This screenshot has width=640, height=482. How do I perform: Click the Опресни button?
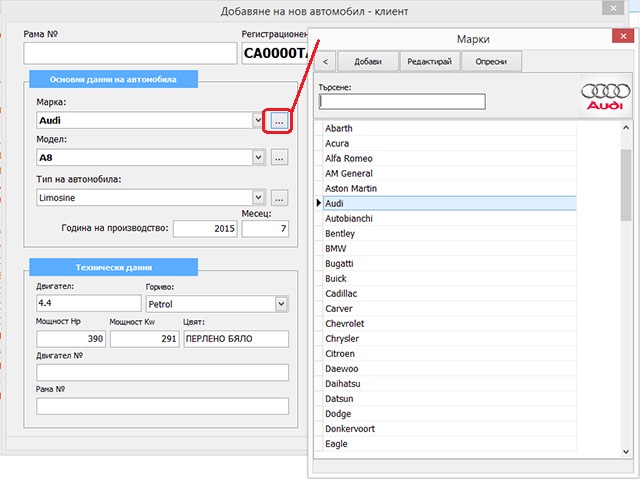pos(491,62)
